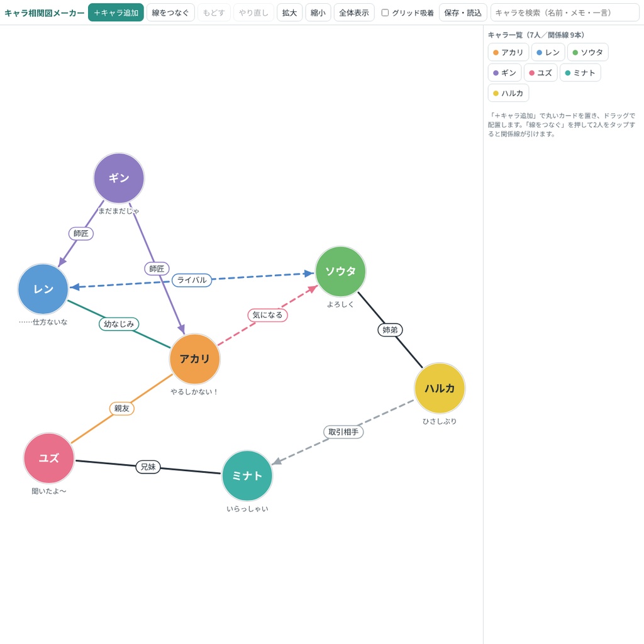Select the blue レン character node
The width and height of the screenshot is (644, 644).
(43, 289)
